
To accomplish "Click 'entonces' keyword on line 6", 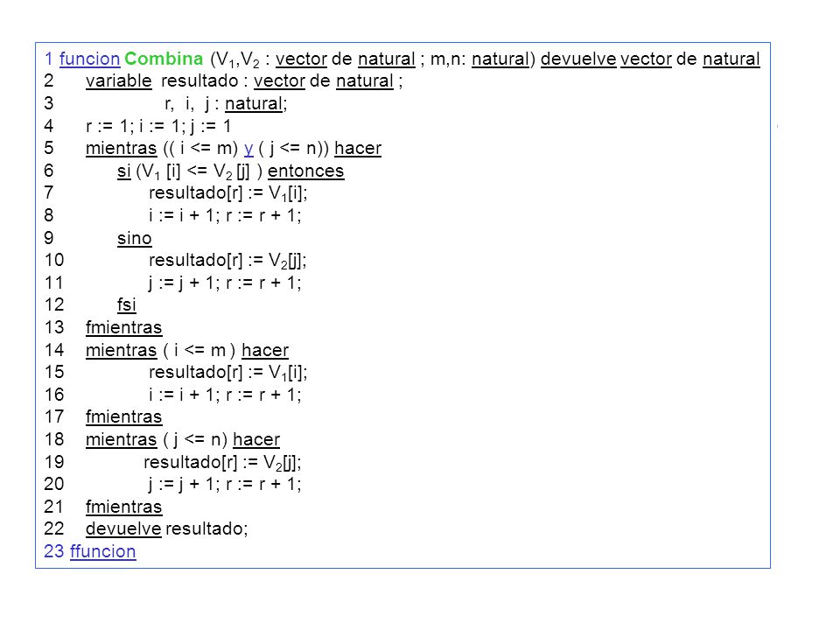I will coord(306,171).
